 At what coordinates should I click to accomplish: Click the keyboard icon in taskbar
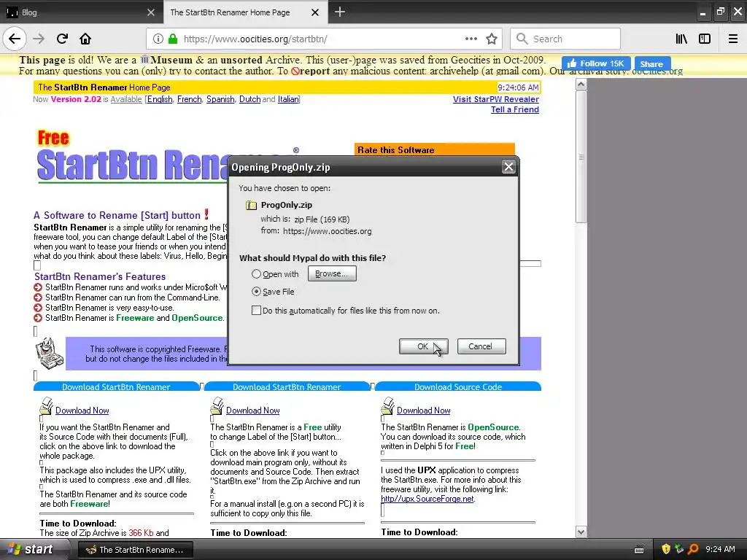pos(639,550)
